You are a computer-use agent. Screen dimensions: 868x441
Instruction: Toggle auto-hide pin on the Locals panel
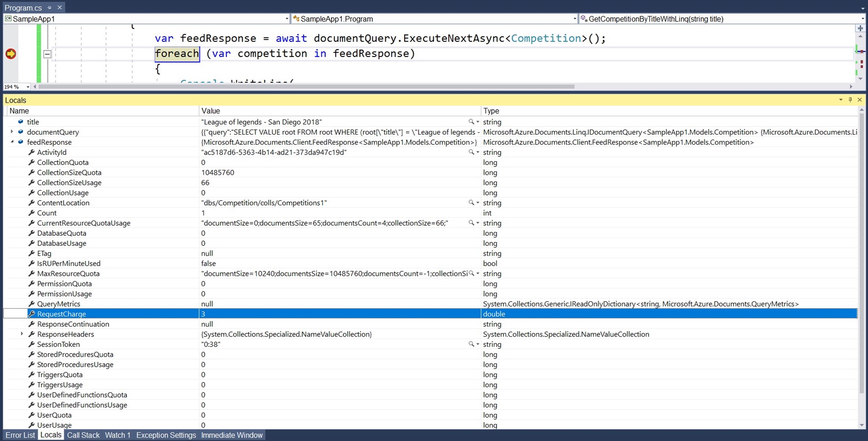850,100
